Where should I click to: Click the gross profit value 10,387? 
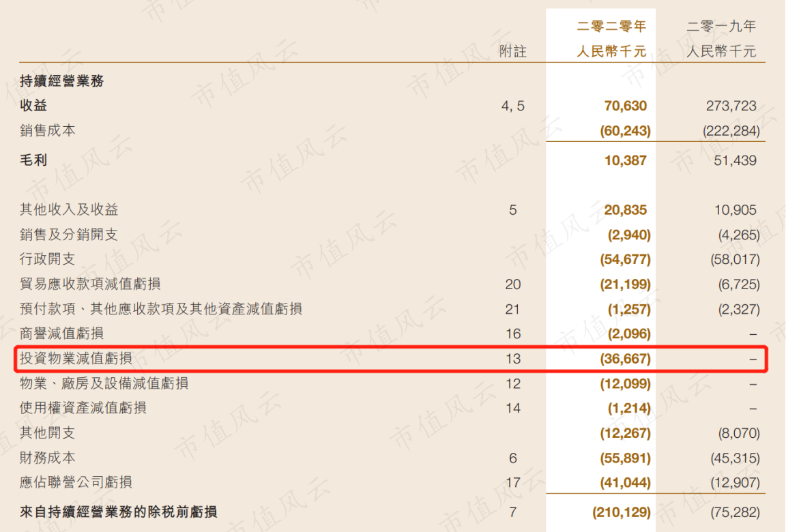point(625,160)
